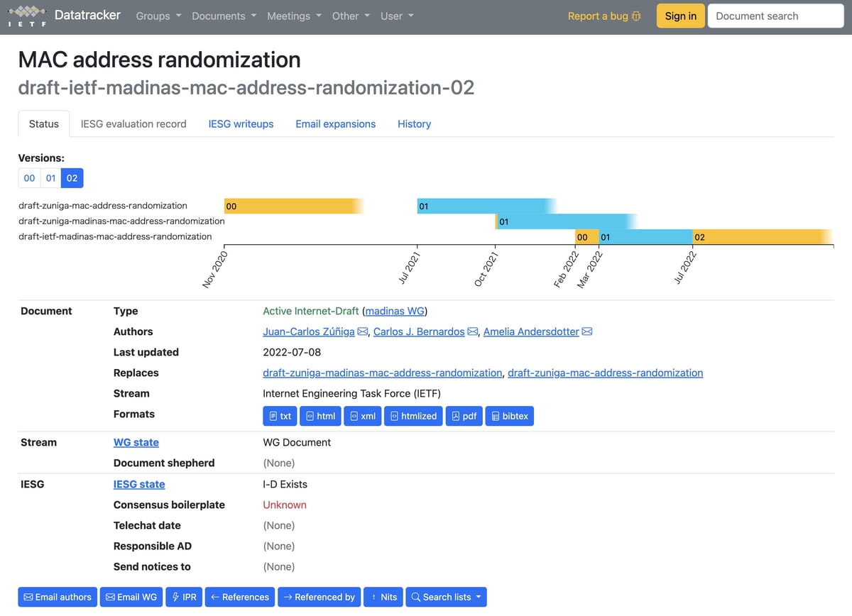
Task: Select version 01 button
Action: coord(50,178)
